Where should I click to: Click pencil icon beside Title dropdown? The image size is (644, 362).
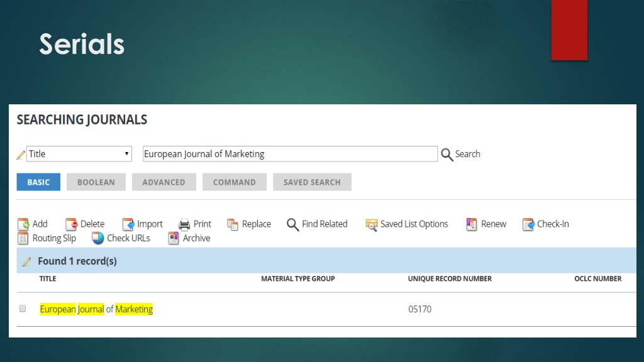point(21,155)
